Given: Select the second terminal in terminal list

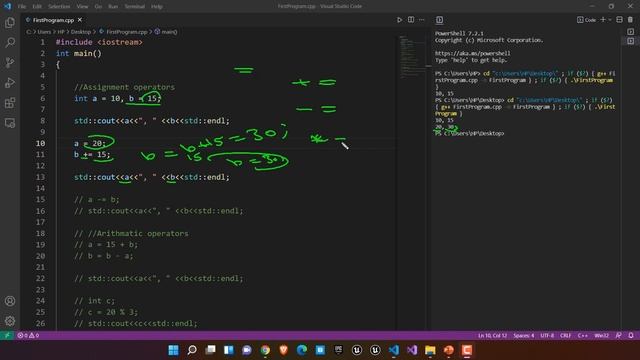Looking at the screenshot, I should point(631,41).
